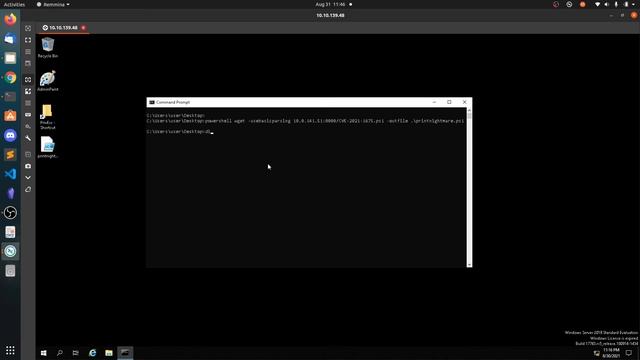This screenshot has width=640, height=360.
Task: Open Ubuntu Software from dock
Action: [x=10, y=116]
